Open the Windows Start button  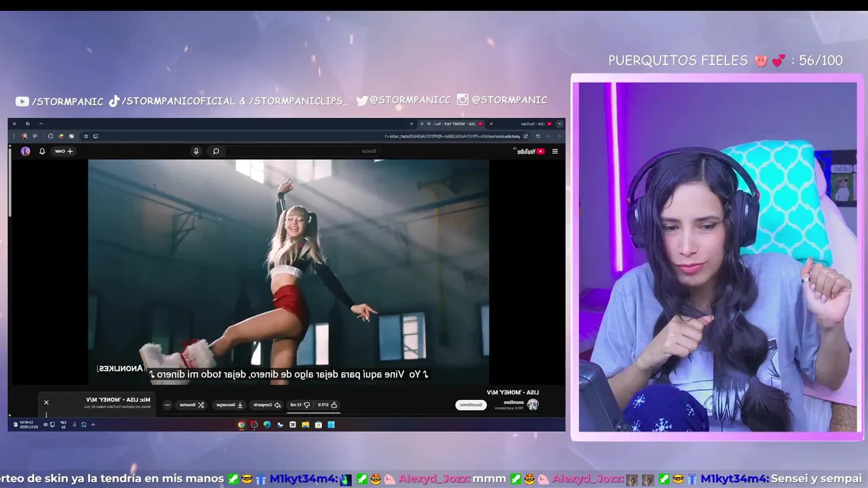(x=331, y=424)
